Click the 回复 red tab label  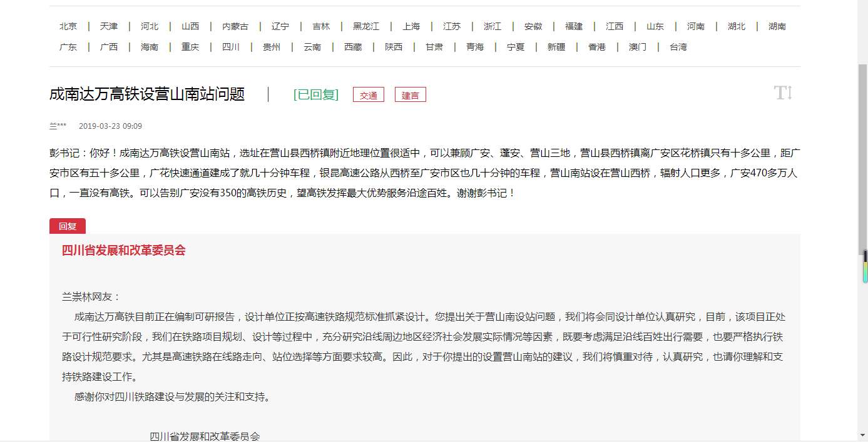[68, 226]
